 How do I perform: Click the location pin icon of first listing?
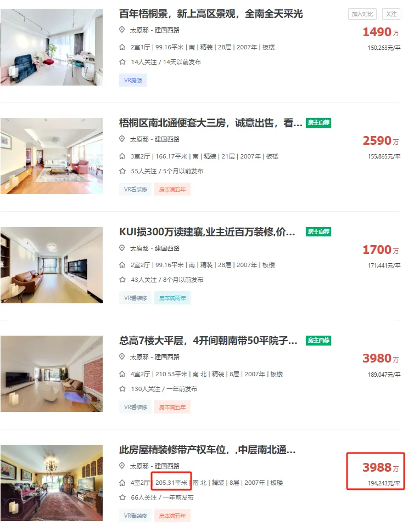pyautogui.click(x=122, y=30)
